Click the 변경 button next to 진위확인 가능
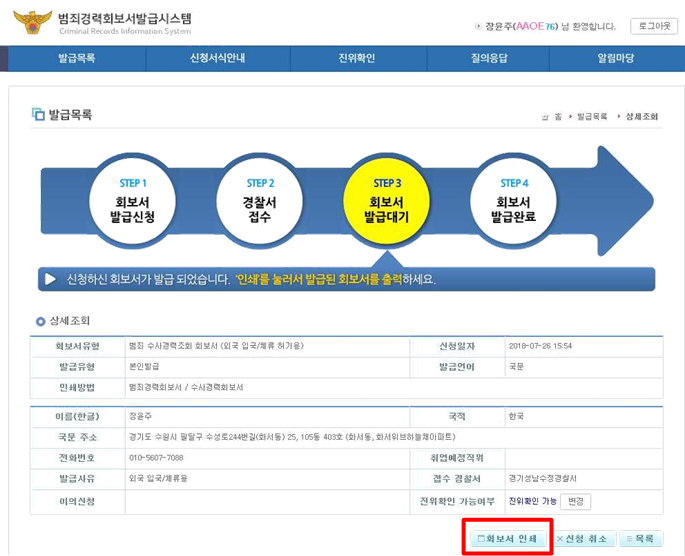Viewport: 685px width, 556px height. [x=573, y=501]
